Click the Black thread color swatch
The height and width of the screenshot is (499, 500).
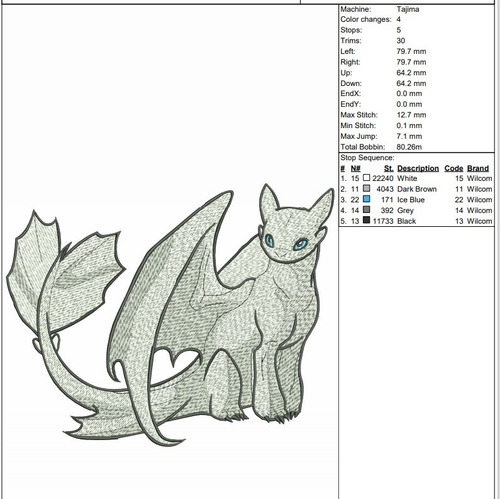click(366, 220)
